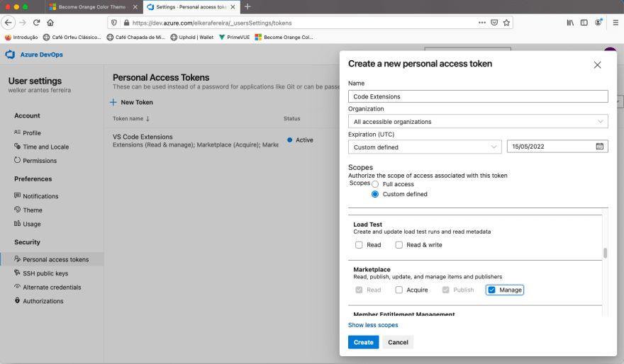Check Marketplace Acquire checkbox
Viewport: 624px width, 364px height.
[399, 290]
